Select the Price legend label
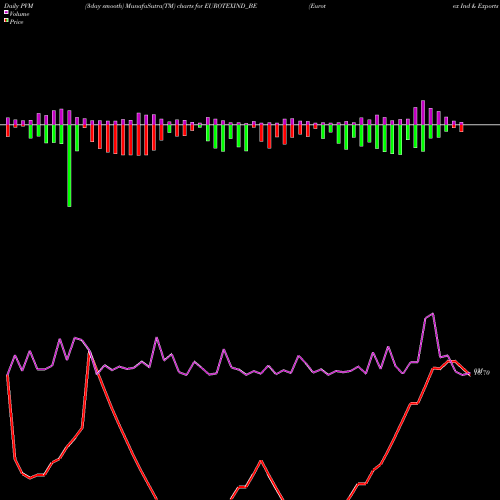The image size is (500, 500). [16, 22]
